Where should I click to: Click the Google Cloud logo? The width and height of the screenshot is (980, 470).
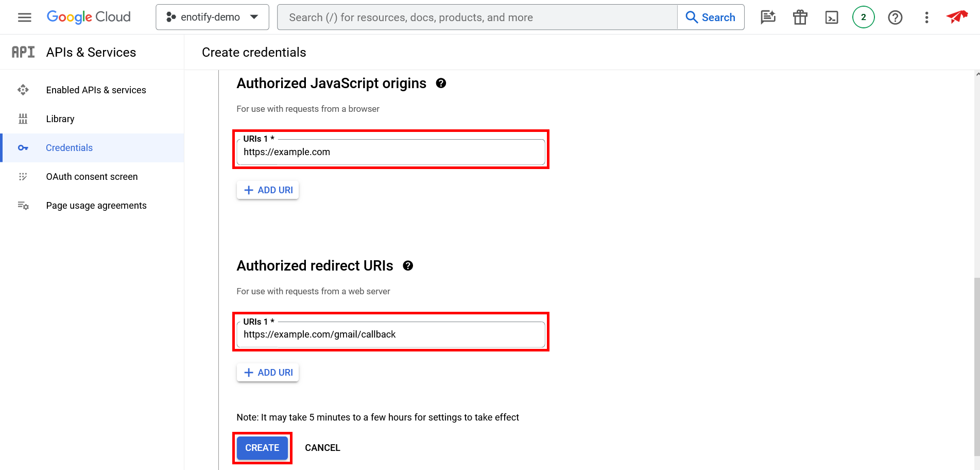tap(89, 17)
